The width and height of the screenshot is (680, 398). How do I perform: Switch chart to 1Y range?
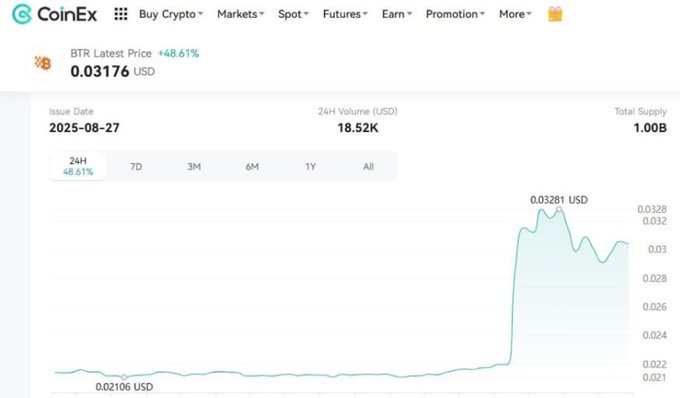pyautogui.click(x=311, y=166)
